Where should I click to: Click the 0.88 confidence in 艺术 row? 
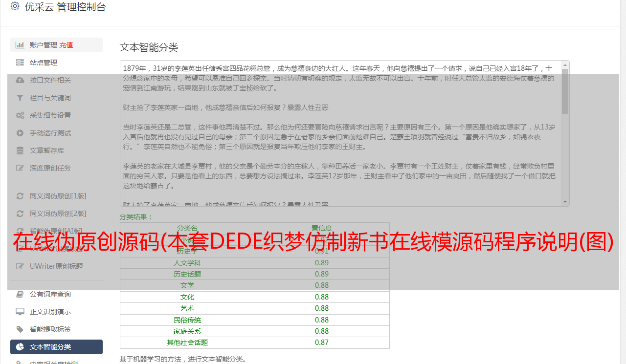point(322,308)
